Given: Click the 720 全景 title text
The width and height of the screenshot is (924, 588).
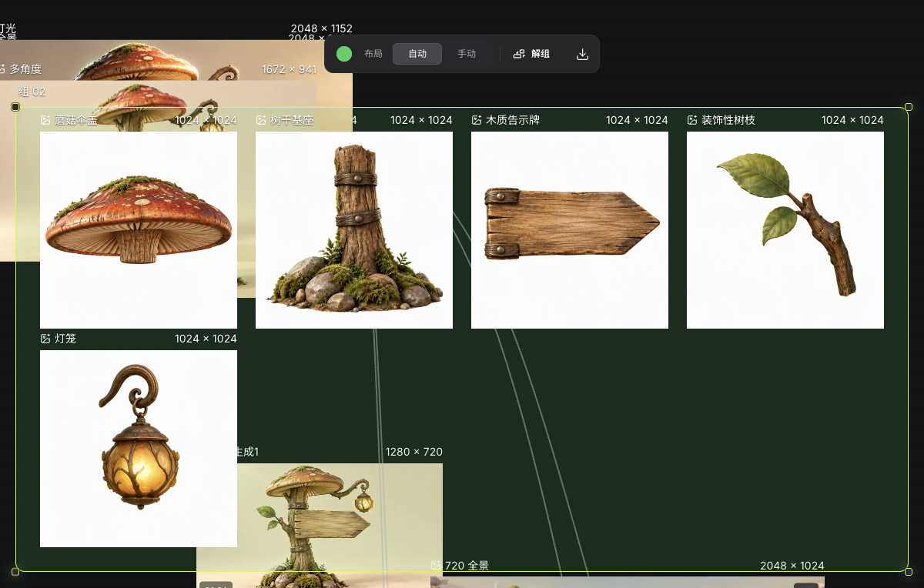Looking at the screenshot, I should [x=467, y=566].
